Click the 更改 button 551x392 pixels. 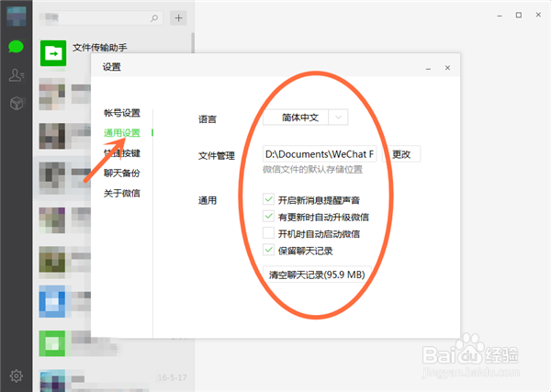click(x=401, y=154)
